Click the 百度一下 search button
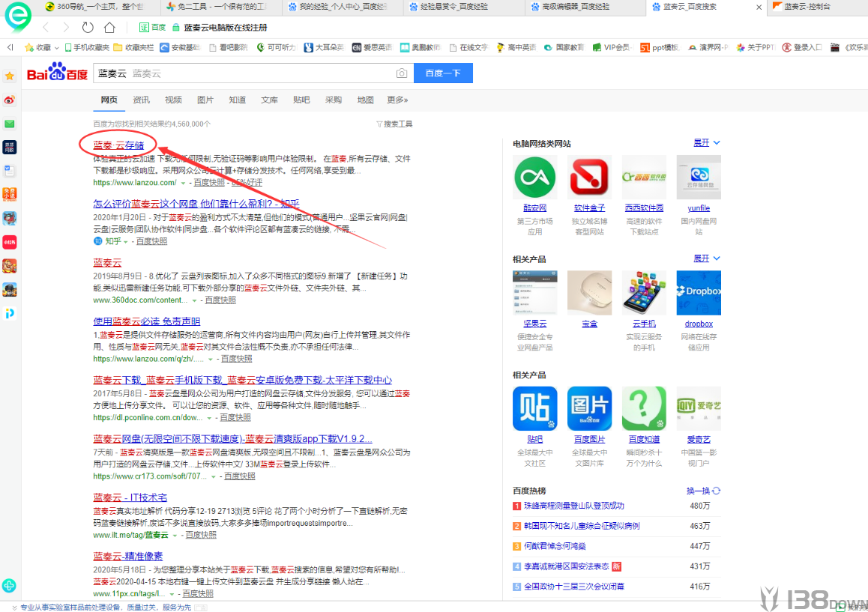Image resolution: width=868 pixels, height=612 pixels. 443,73
